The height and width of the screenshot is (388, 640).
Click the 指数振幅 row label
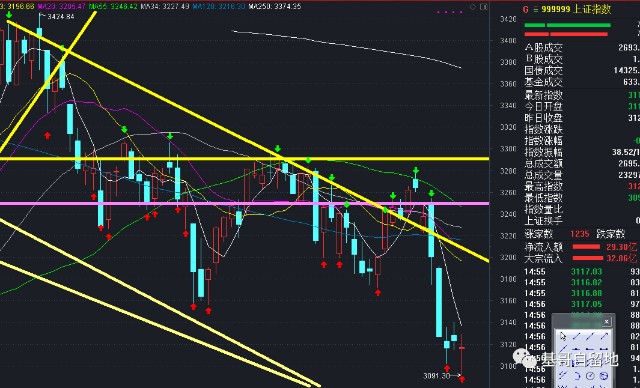coord(544,152)
